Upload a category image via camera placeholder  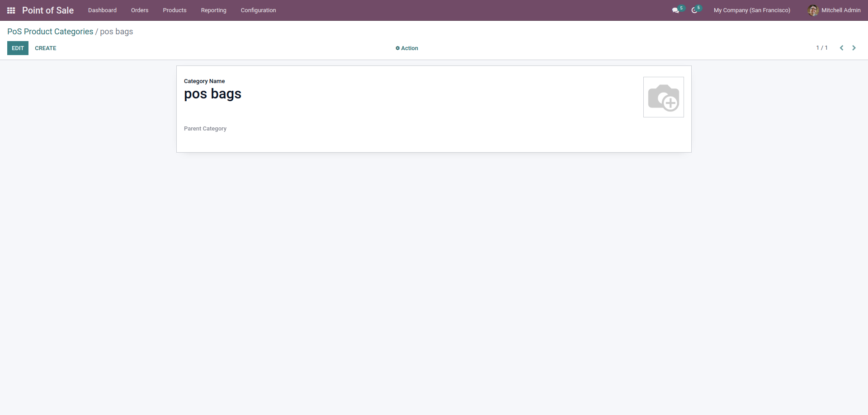tap(664, 97)
